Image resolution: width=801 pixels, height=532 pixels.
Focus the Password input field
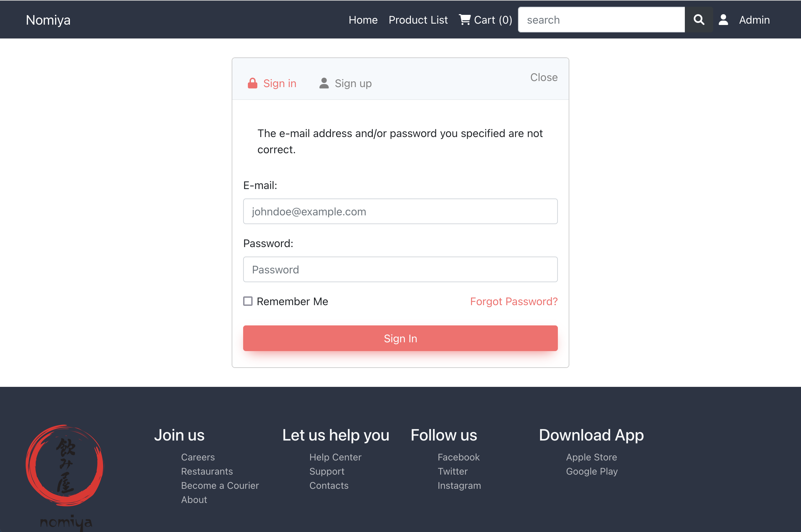tap(400, 269)
